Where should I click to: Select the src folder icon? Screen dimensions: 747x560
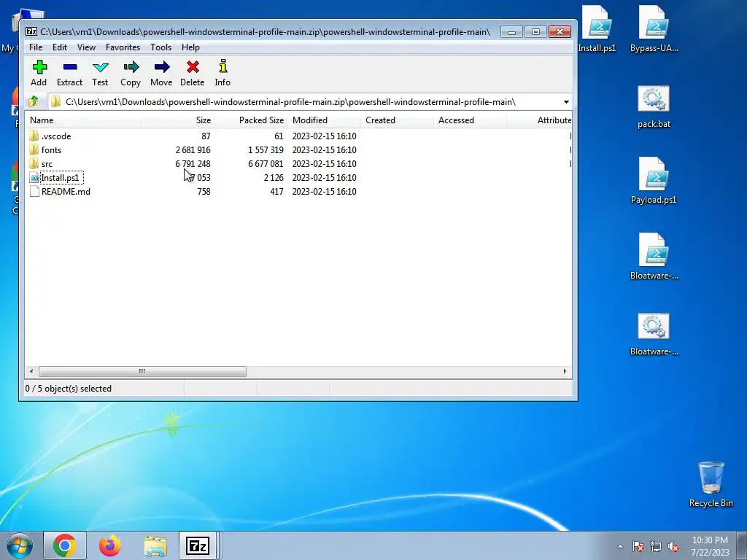pos(34,164)
